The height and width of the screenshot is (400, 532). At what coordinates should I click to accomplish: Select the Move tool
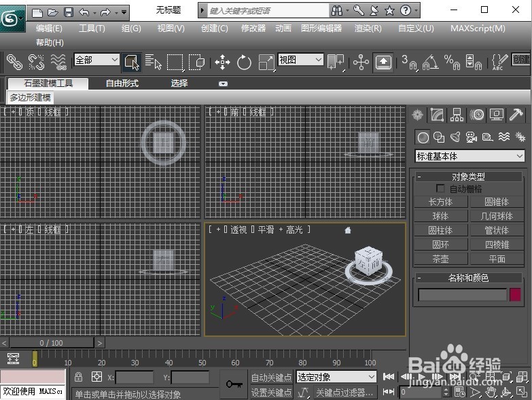tap(222, 62)
